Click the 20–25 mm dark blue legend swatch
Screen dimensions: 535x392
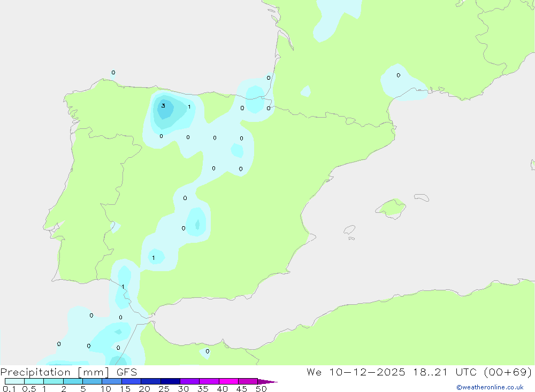click(151, 381)
